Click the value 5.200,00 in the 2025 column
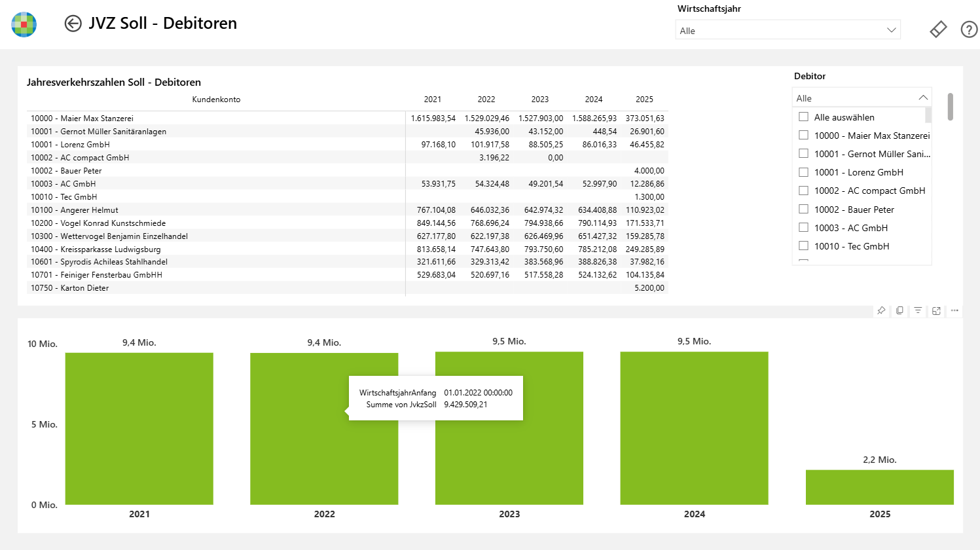 tap(649, 288)
